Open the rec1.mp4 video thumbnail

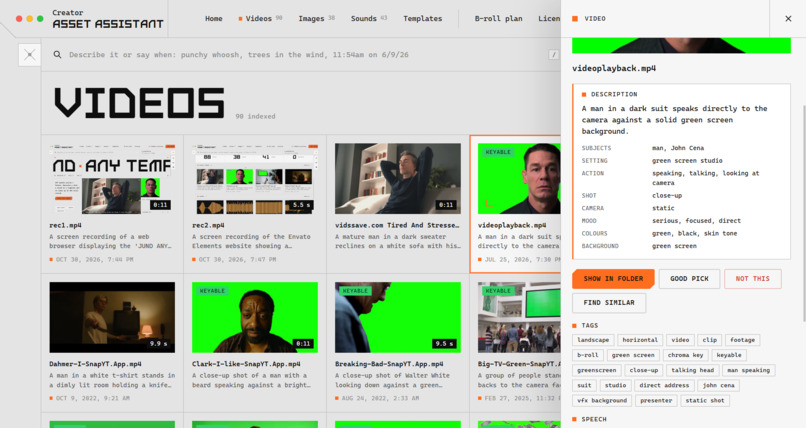click(x=112, y=178)
